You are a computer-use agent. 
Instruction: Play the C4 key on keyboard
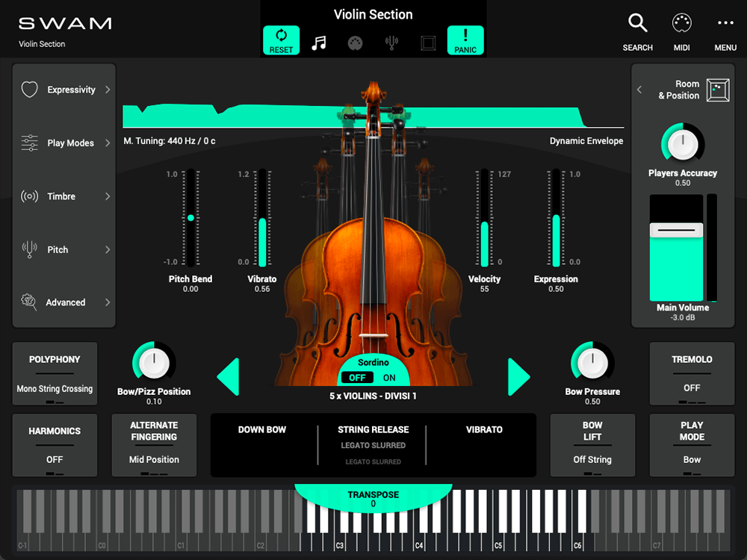[418, 544]
